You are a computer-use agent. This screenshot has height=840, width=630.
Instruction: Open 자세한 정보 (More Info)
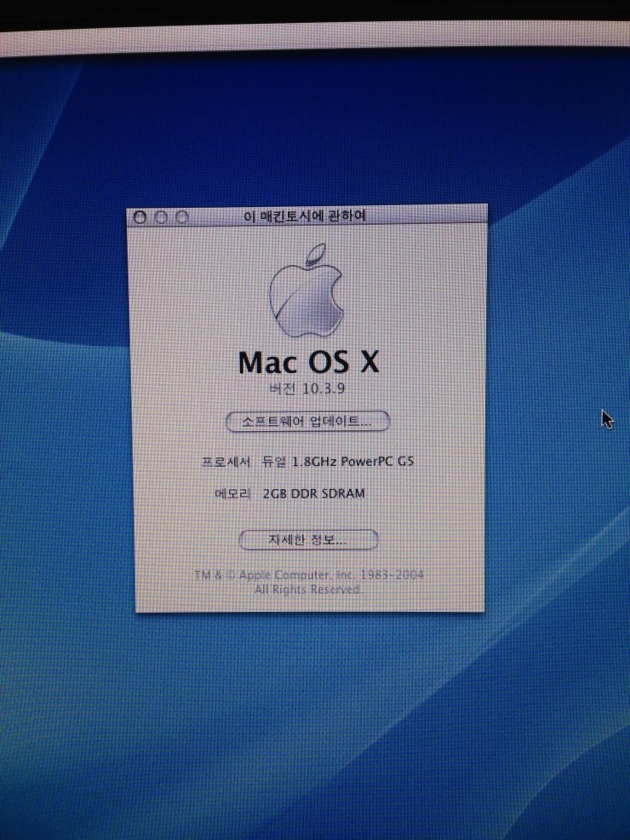(307, 539)
